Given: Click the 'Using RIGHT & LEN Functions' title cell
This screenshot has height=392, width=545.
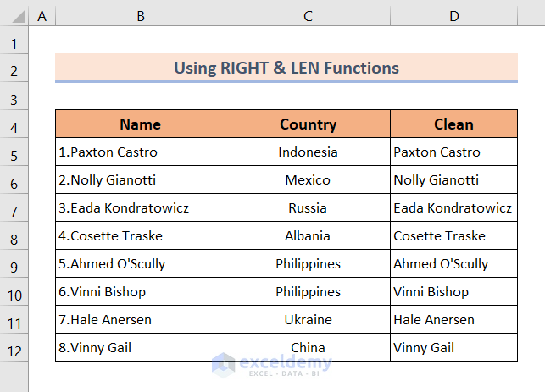Looking at the screenshot, I should [286, 68].
